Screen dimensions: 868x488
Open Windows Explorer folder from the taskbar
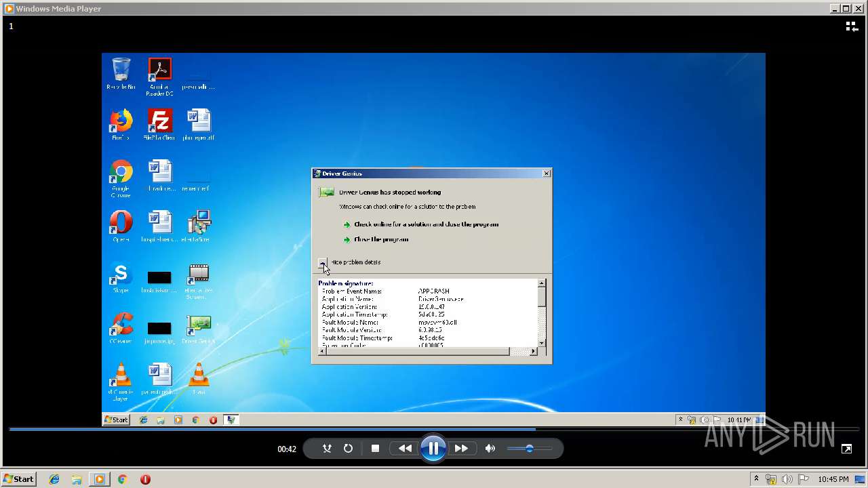tap(77, 479)
